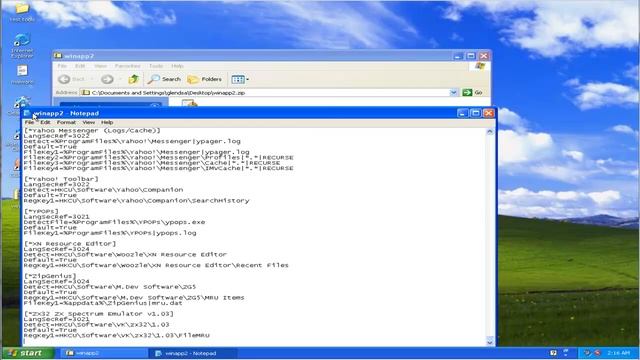Screen dimensions: 640x360
Task: Click the Forward arrow in Explorer toolbar
Action: pos(107,79)
